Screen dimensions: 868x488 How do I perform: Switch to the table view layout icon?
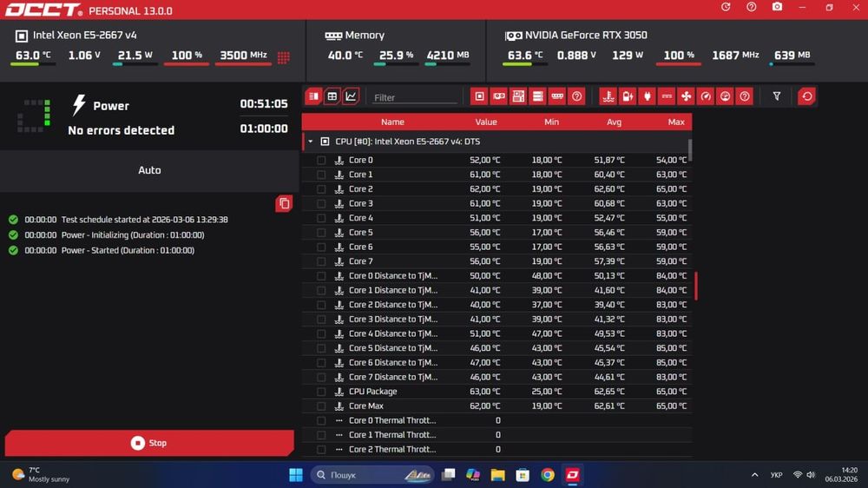tap(332, 96)
